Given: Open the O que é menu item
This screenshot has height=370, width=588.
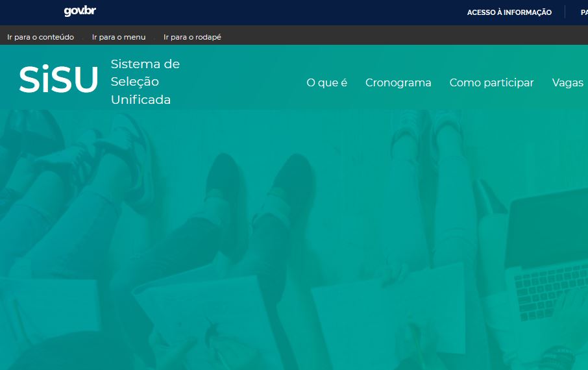Looking at the screenshot, I should [326, 82].
